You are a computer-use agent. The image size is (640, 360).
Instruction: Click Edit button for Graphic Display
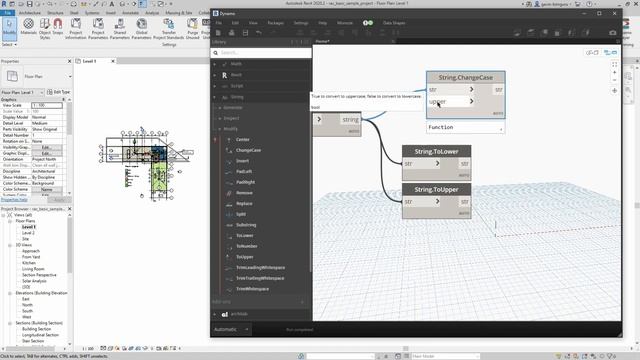(47, 153)
